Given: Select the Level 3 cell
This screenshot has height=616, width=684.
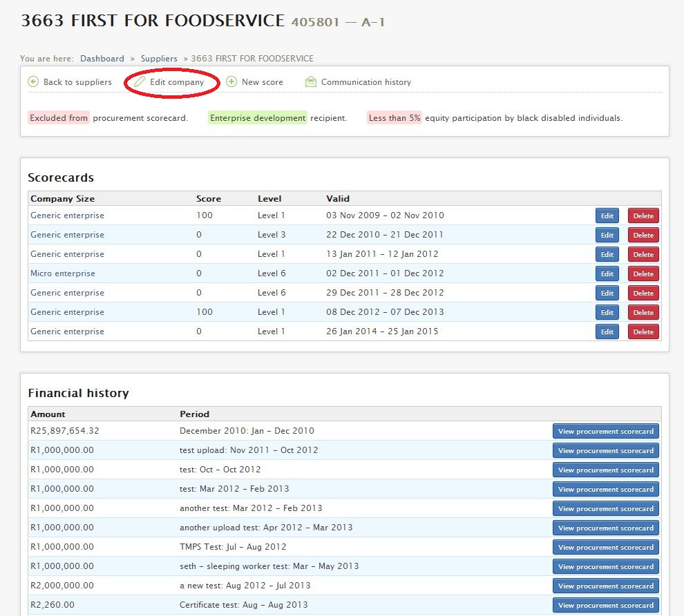Looking at the screenshot, I should pos(272,235).
